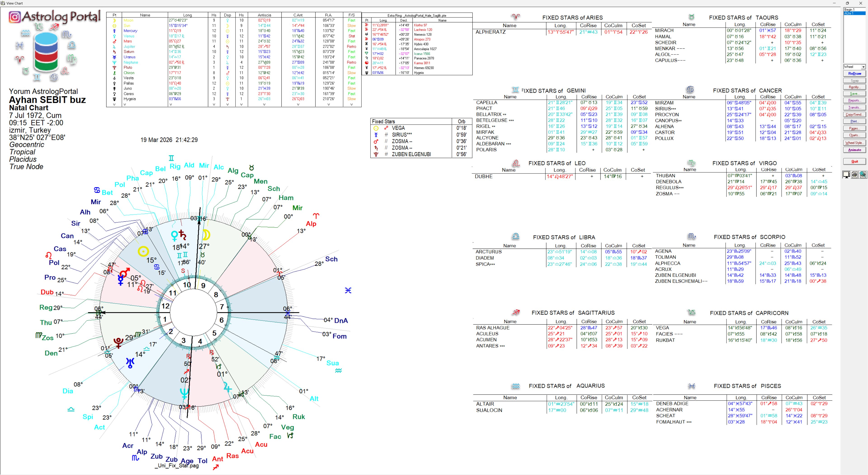Expand the Long. column bottom chevron
Screen dimensions: 868x475
pos(170,104)
